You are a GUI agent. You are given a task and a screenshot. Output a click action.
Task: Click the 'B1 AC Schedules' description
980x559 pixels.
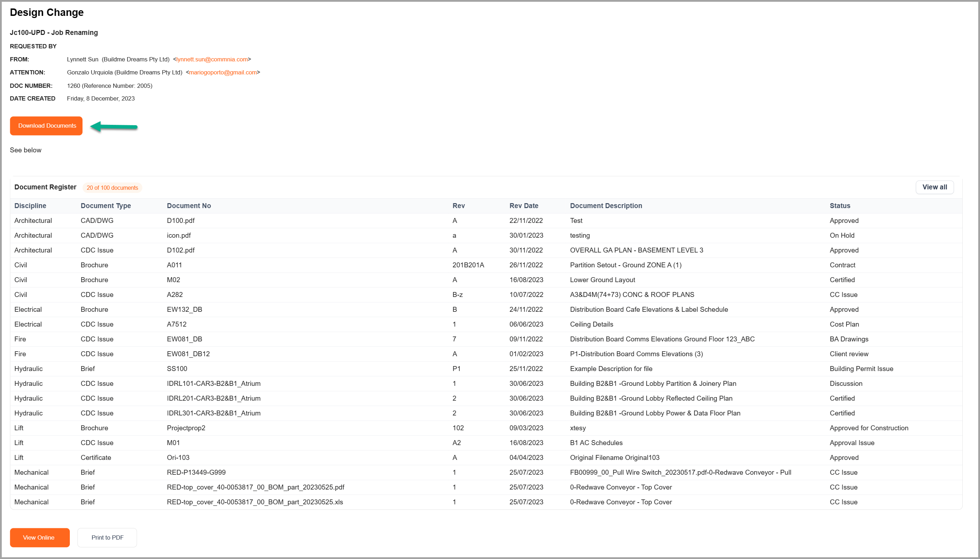pyautogui.click(x=596, y=443)
